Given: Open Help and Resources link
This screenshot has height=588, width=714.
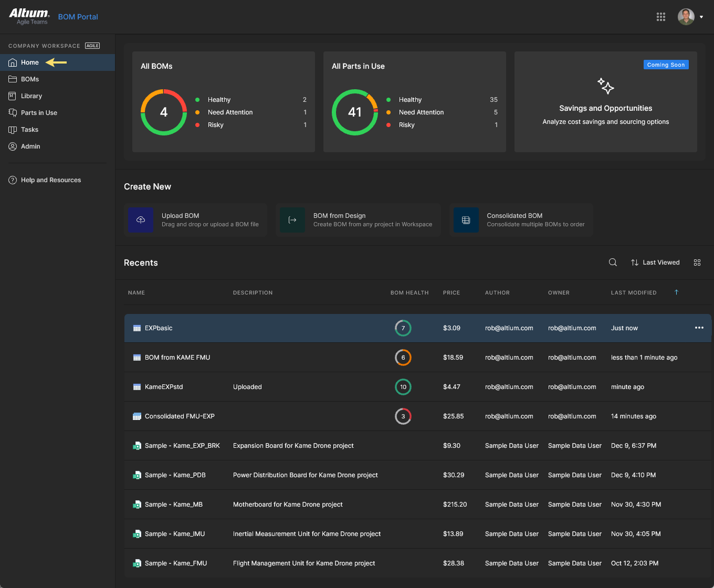Looking at the screenshot, I should pos(50,180).
